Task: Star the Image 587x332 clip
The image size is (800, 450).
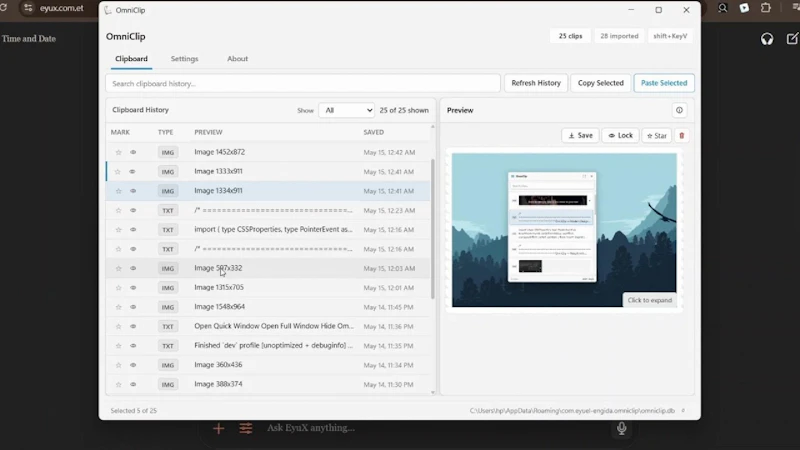Action: pos(118,268)
